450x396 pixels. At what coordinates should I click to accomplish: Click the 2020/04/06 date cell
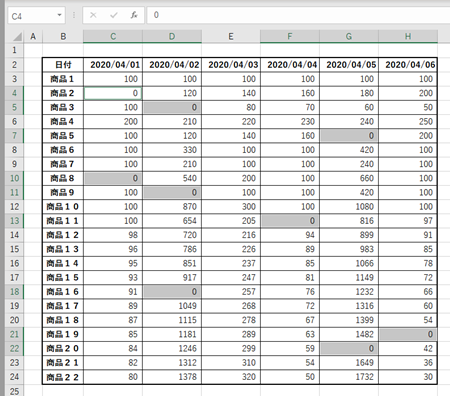[x=408, y=65]
